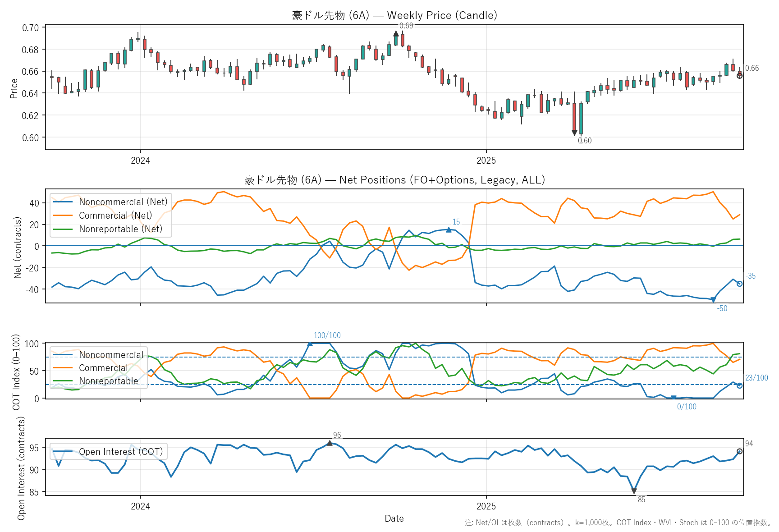The image size is (779, 532).
Task: Click the Open Interest low marker labeled 85
Action: 634,491
